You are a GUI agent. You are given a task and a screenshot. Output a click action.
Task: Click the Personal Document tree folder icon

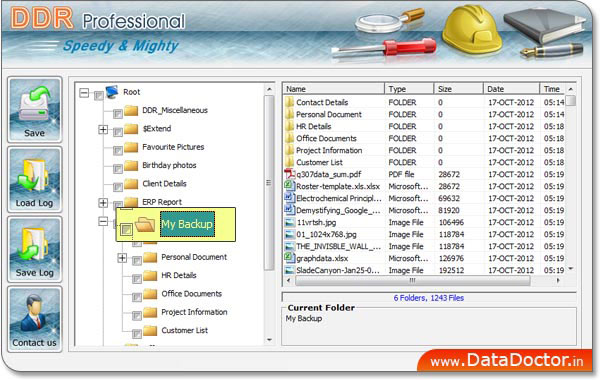(x=150, y=258)
